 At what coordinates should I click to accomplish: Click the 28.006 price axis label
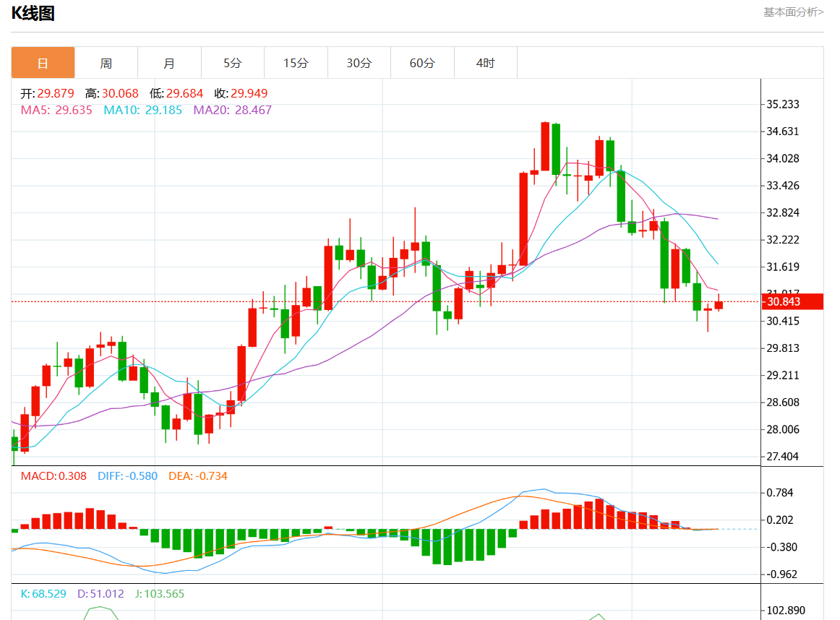point(783,429)
